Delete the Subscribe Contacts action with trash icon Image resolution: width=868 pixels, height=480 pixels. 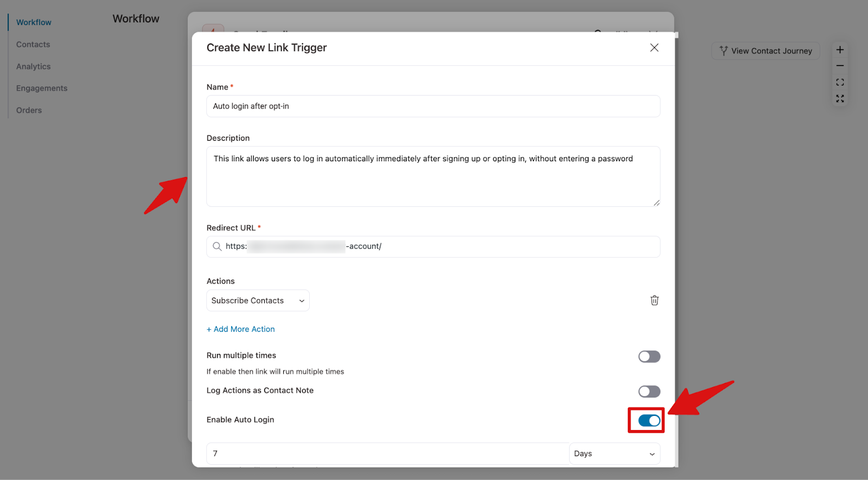point(655,300)
